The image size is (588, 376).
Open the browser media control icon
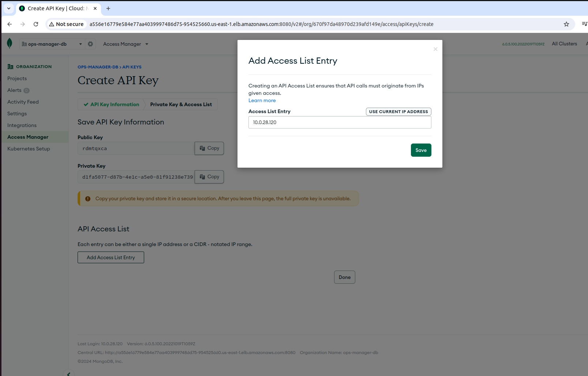pos(584,24)
